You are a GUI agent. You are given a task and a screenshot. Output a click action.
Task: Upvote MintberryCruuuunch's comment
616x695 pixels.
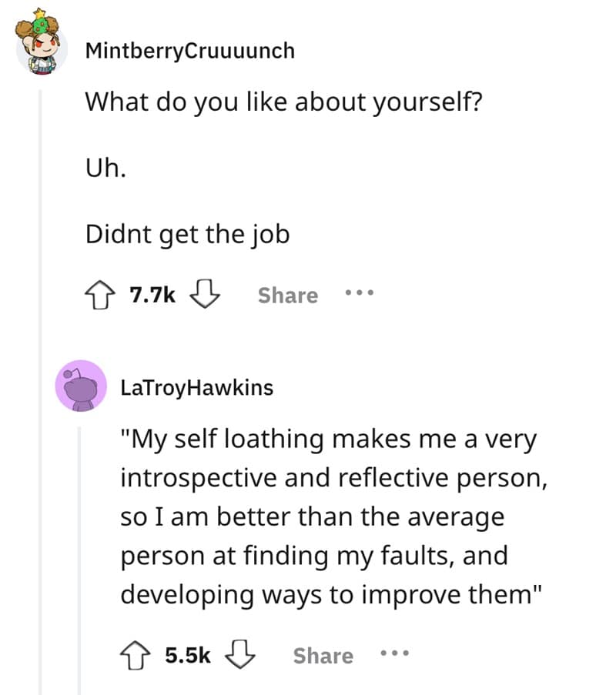(101, 293)
